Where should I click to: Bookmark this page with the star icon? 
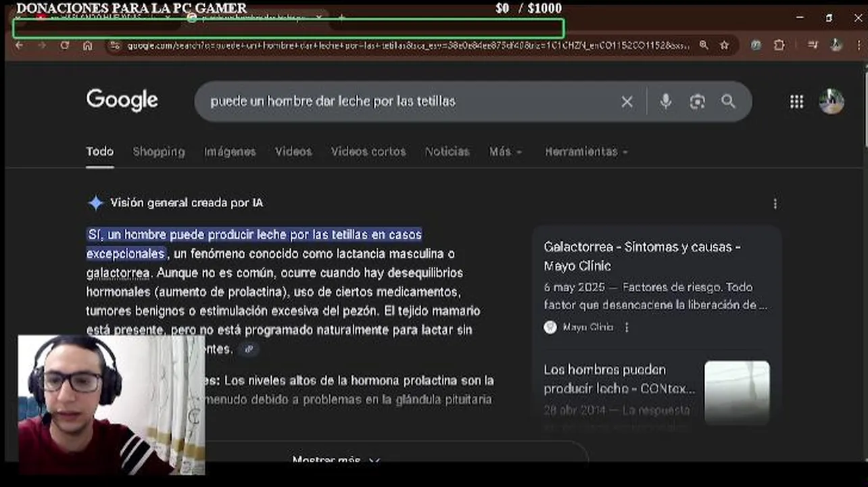click(x=725, y=45)
